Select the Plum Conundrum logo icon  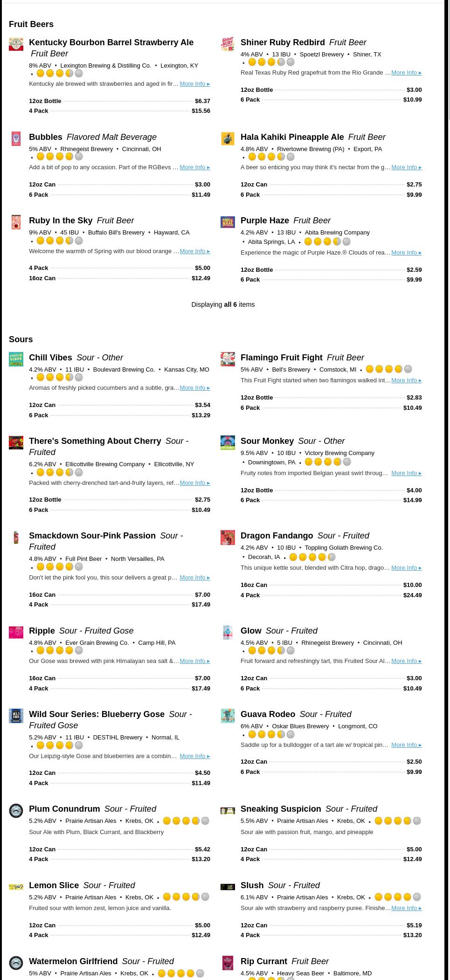(16, 811)
